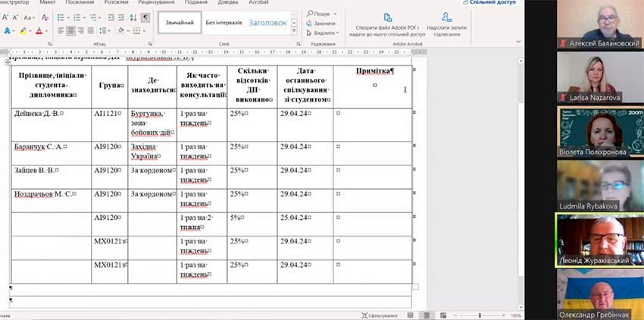Select the Без інтервалів style

(224, 23)
